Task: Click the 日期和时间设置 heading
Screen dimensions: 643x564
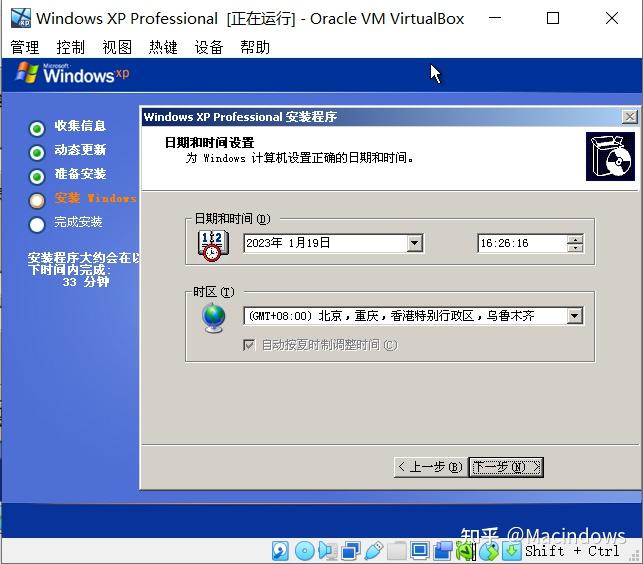Action: (x=210, y=142)
